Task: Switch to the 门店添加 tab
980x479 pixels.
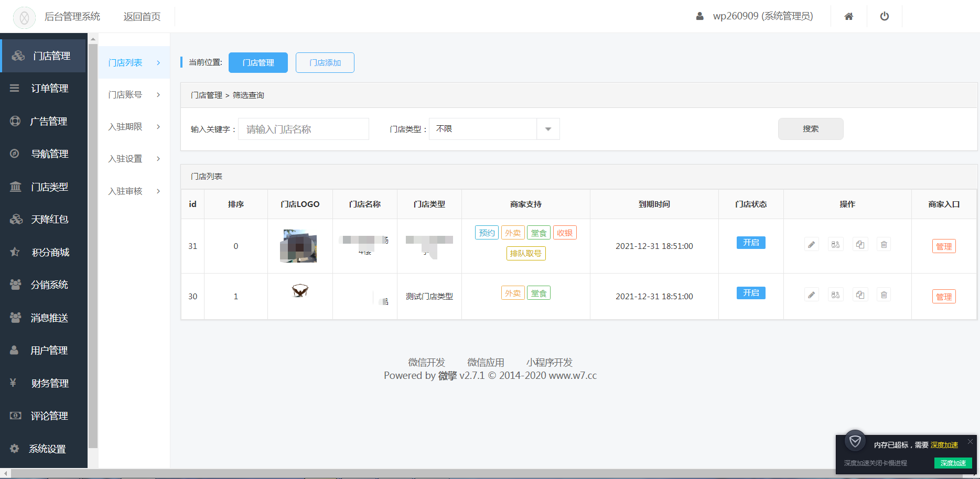Action: (325, 62)
